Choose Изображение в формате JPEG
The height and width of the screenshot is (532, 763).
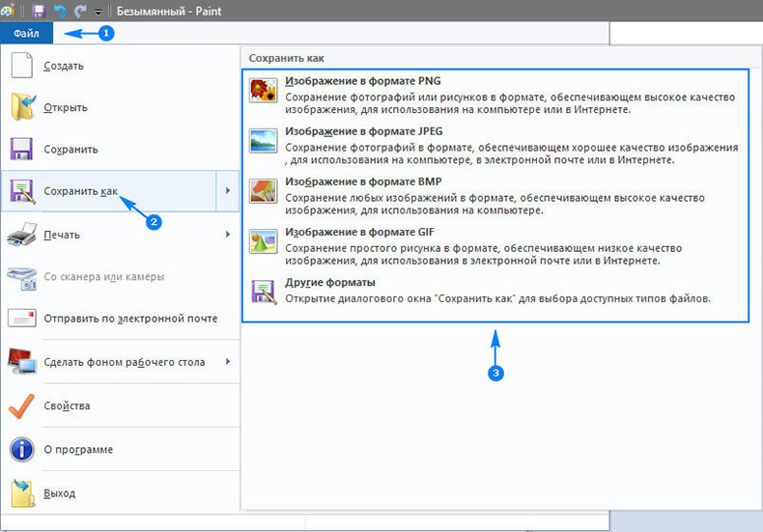click(x=365, y=132)
